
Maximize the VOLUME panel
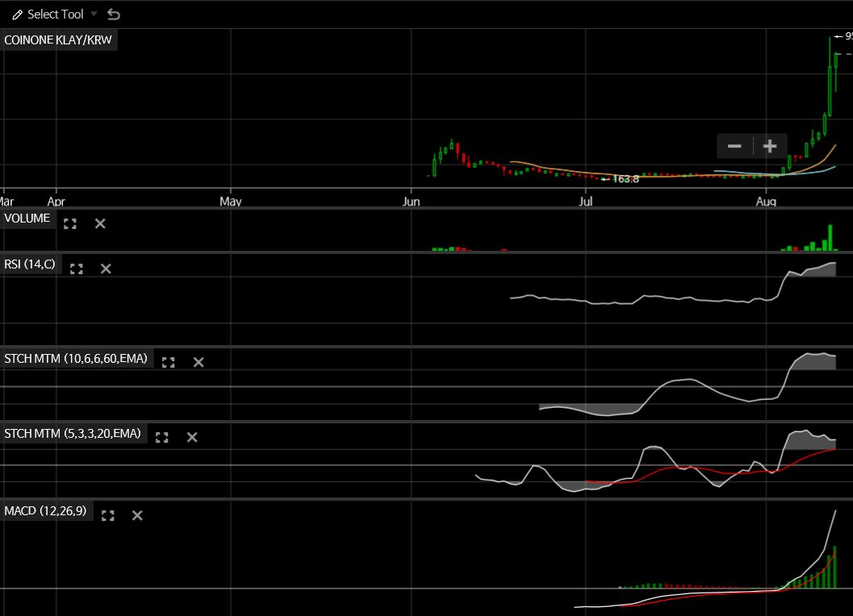[x=70, y=223]
